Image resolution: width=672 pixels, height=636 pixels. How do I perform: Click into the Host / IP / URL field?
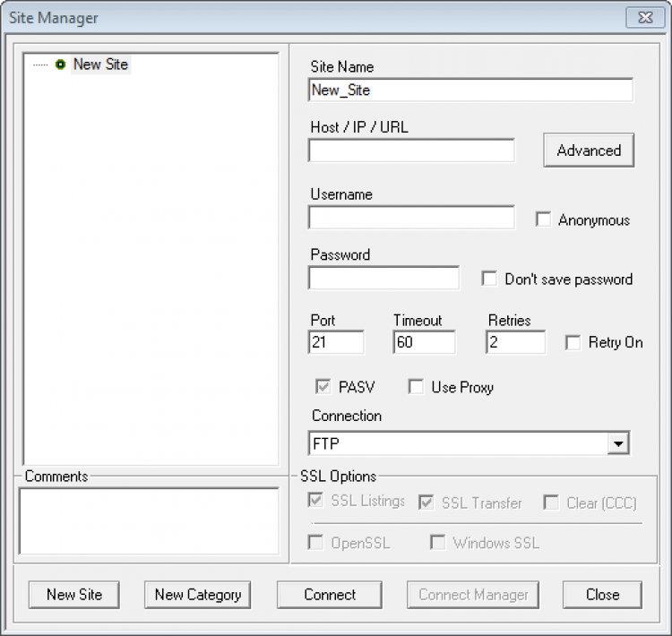(x=412, y=150)
